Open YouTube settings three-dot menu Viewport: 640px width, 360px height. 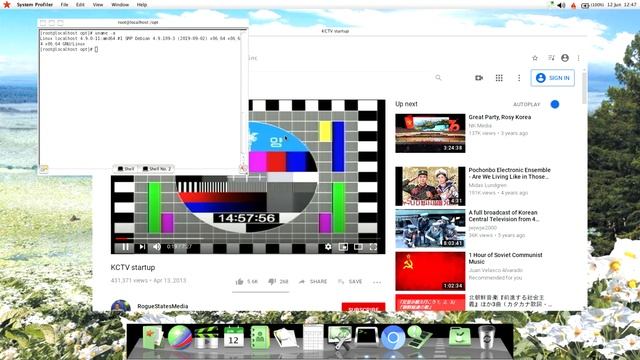pyautogui.click(x=519, y=78)
